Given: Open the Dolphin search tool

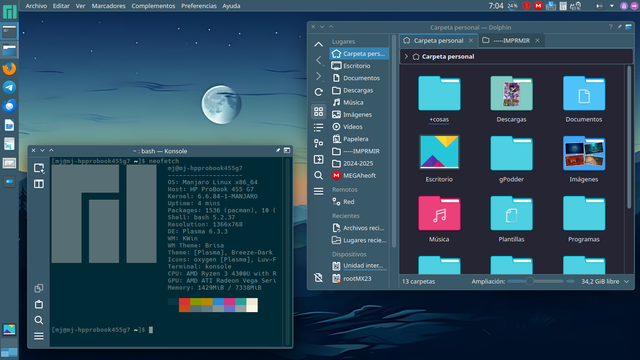Looking at the screenshot, I should (x=318, y=176).
